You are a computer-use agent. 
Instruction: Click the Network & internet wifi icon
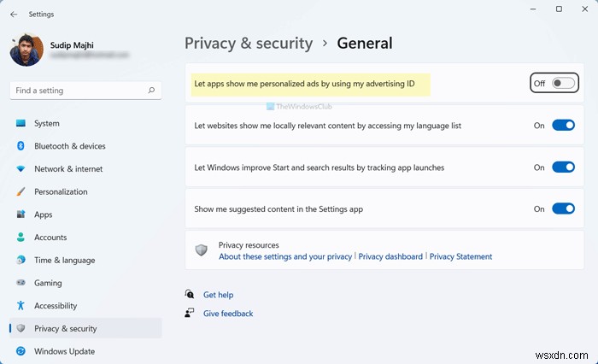click(x=21, y=169)
